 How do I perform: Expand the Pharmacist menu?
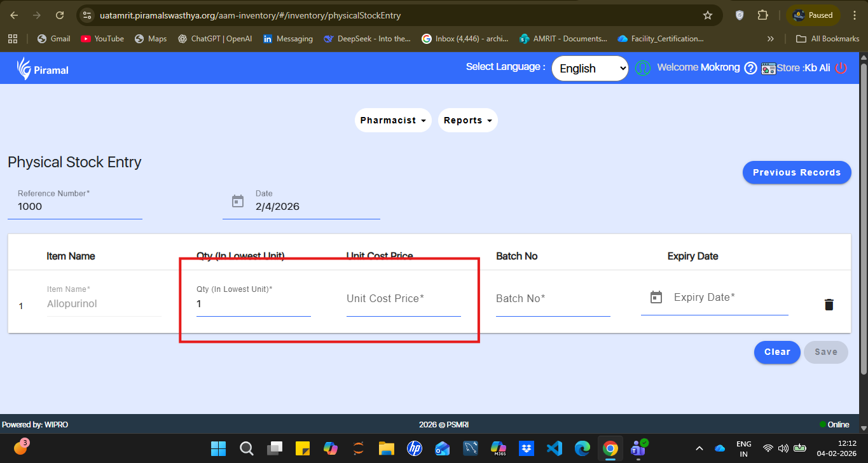tap(392, 120)
